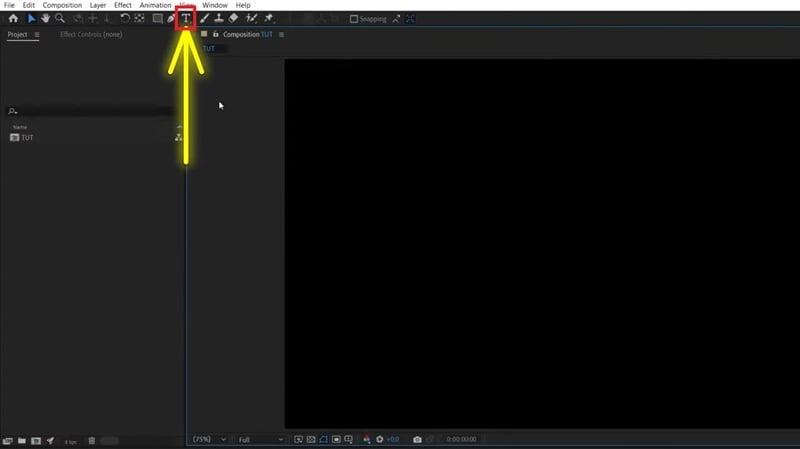Select the Puppet Pin tool
800x449 pixels.
click(x=269, y=18)
